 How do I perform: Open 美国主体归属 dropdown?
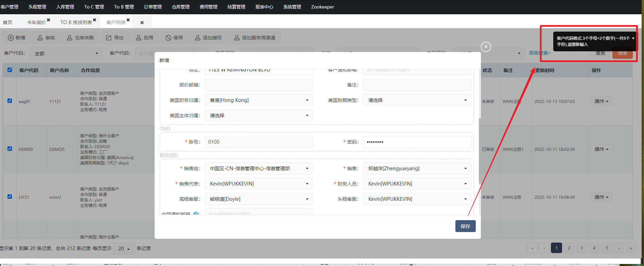(x=259, y=116)
